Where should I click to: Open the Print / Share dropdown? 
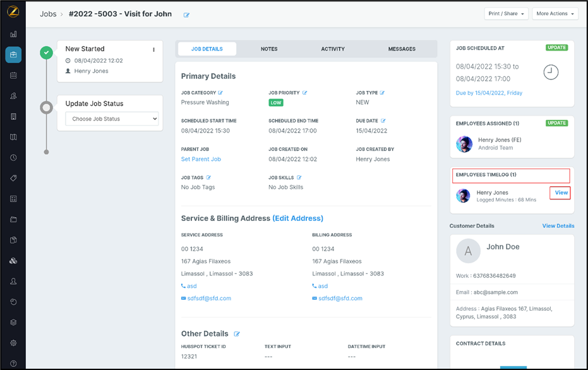tap(506, 14)
